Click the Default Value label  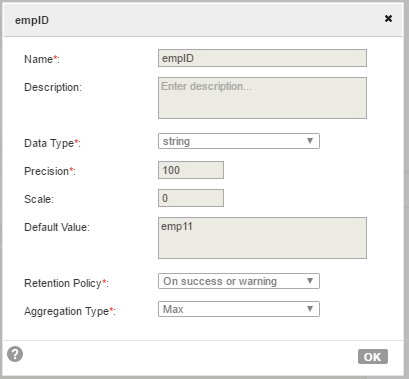pos(57,227)
